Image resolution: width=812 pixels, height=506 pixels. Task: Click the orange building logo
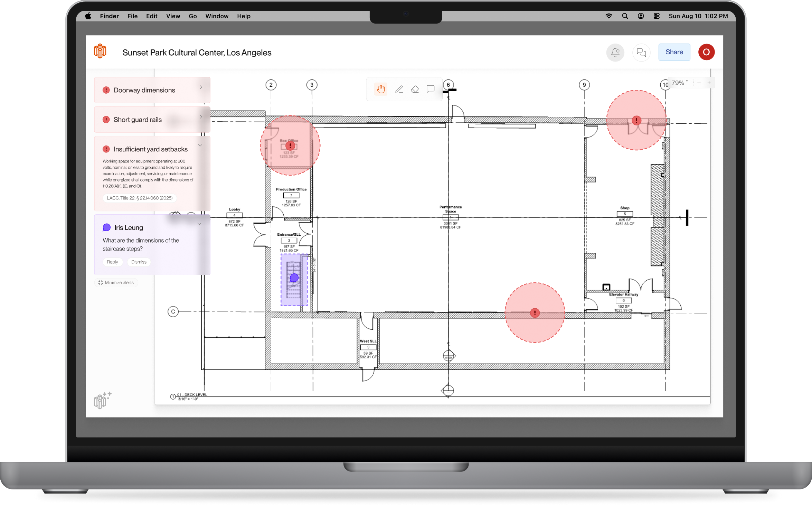point(100,51)
